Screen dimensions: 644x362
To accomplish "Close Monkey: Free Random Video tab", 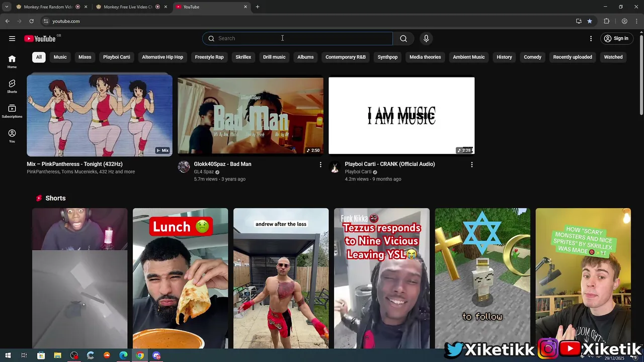I will (x=86, y=7).
